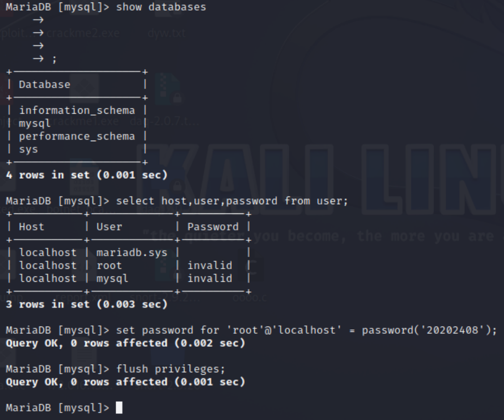This screenshot has height=420, width=504.
Task: Click the blinking cursor block at the prompt
Action: (x=119, y=407)
